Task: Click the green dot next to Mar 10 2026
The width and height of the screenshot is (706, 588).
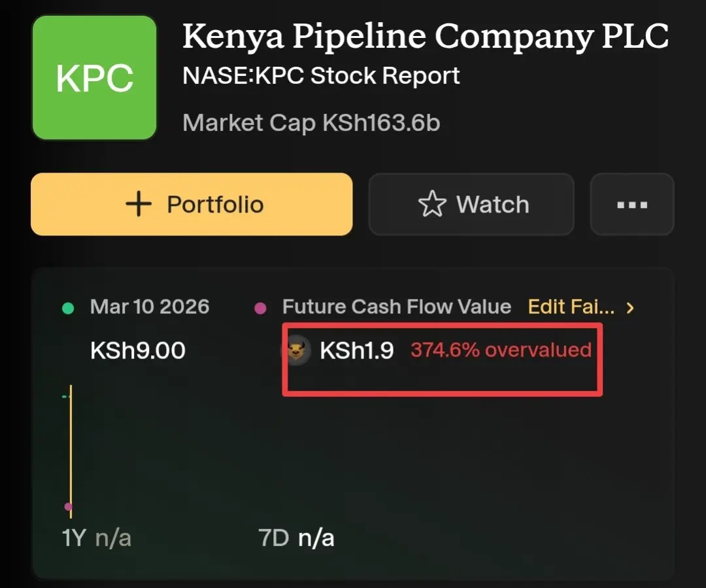Action: [x=68, y=307]
